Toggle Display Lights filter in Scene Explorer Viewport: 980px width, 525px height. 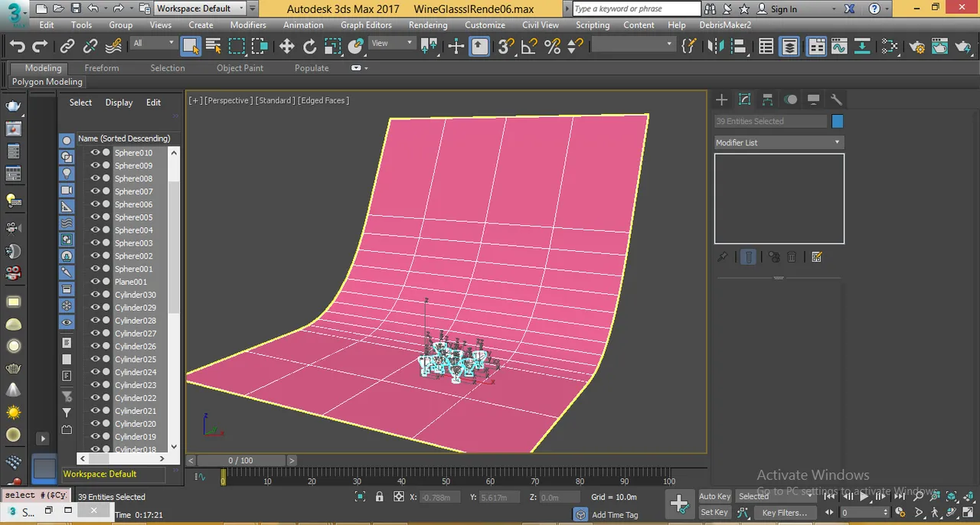[x=67, y=173]
